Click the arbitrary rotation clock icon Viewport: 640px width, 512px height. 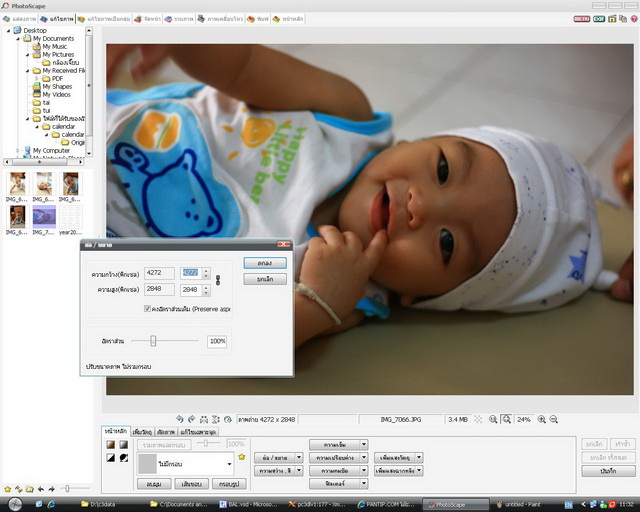click(x=228, y=419)
